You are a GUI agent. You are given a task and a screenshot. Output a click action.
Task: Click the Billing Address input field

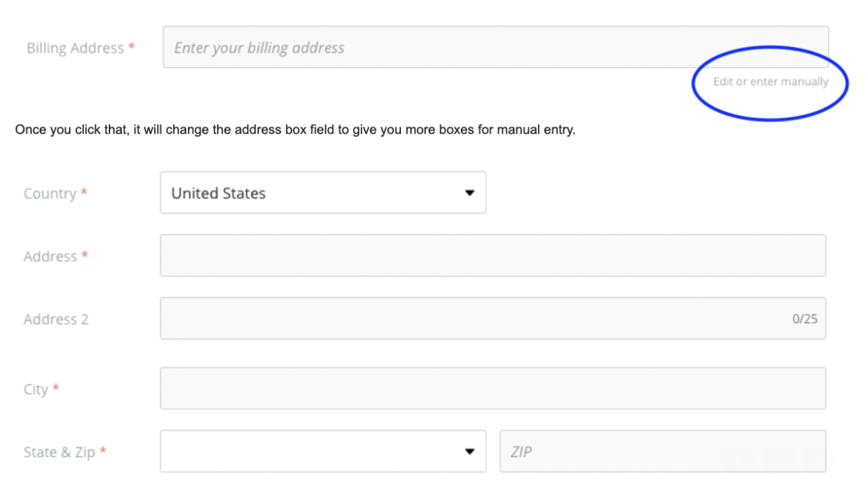tap(495, 48)
